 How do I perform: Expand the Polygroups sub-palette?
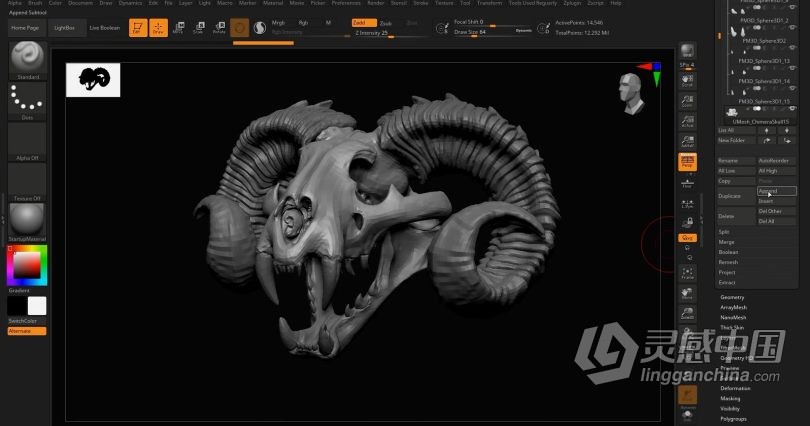[x=733, y=419]
